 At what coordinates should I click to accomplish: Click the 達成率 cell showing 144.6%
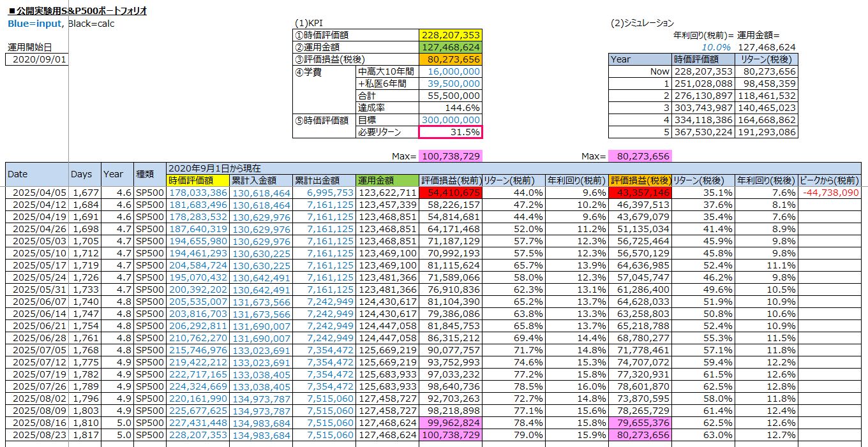pyautogui.click(x=451, y=108)
